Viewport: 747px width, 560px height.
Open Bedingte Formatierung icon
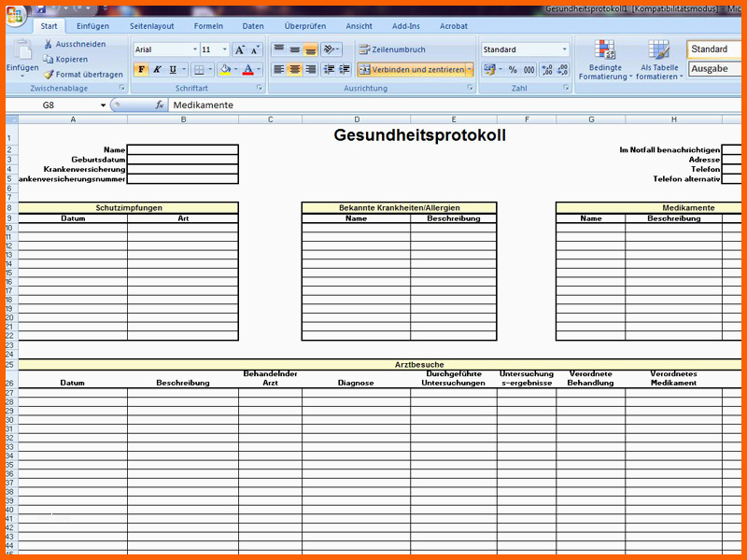(x=604, y=50)
